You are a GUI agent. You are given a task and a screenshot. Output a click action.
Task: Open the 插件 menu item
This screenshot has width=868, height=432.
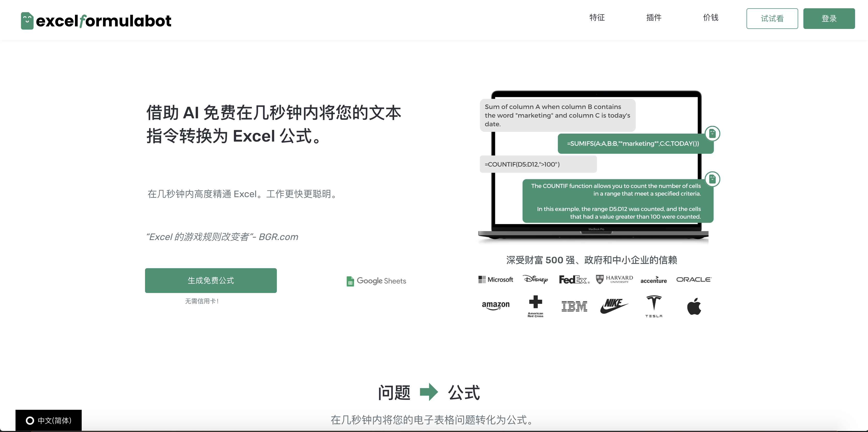(654, 18)
